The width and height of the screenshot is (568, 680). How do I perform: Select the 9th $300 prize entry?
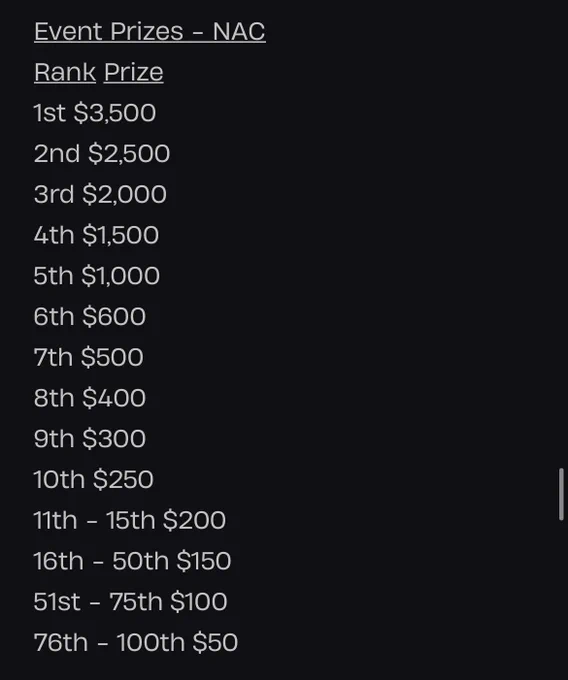pyautogui.click(x=90, y=439)
